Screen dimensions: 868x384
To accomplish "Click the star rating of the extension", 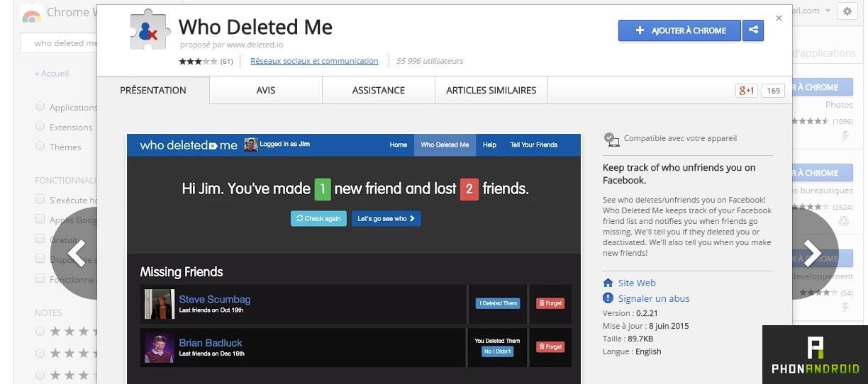I will point(198,62).
